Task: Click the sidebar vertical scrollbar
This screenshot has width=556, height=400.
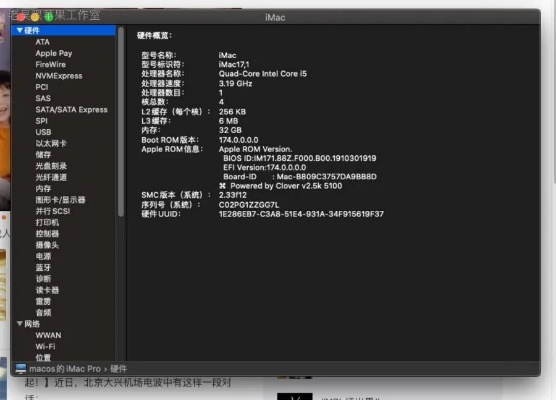Action: (x=121, y=122)
